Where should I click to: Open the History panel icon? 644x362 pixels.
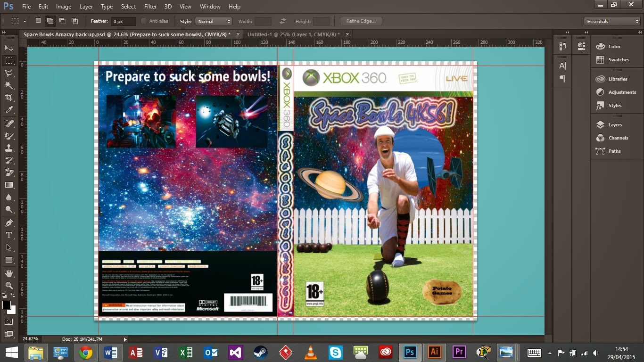(562, 46)
